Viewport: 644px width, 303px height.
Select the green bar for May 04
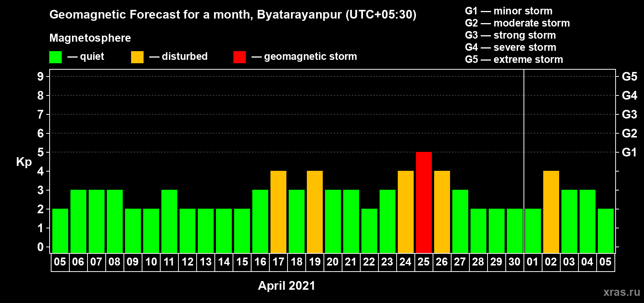click(588, 221)
